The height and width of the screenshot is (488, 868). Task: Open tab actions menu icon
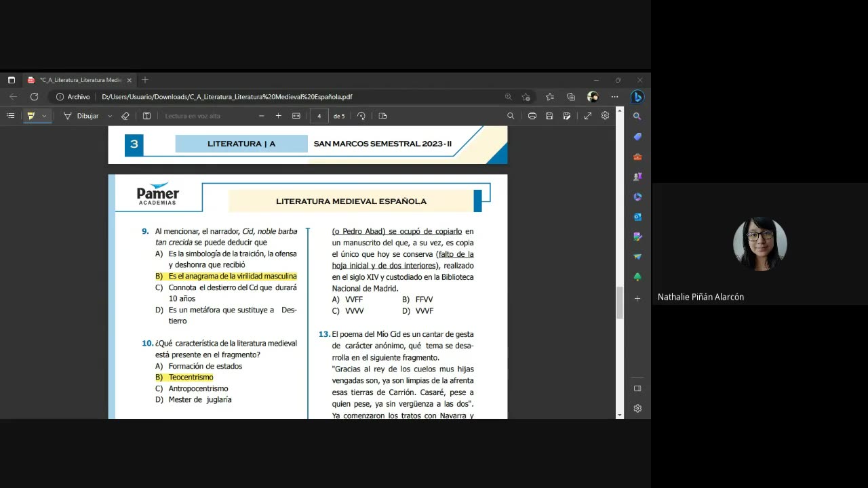point(11,80)
